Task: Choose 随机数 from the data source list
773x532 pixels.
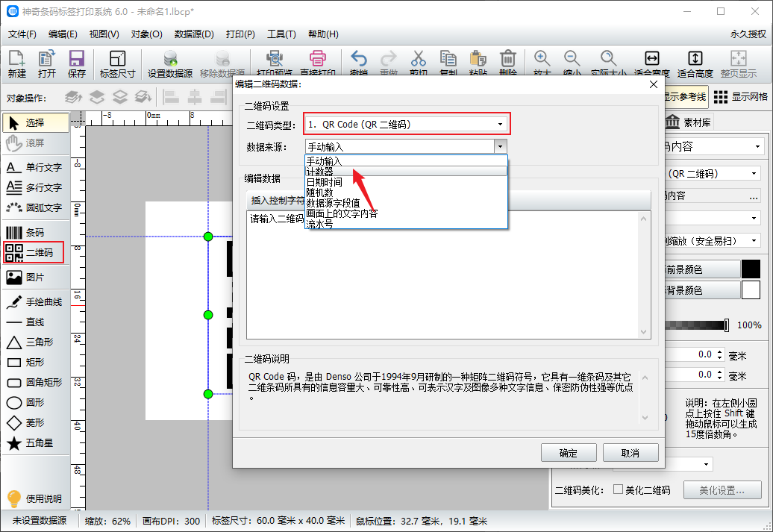Action: (406, 193)
